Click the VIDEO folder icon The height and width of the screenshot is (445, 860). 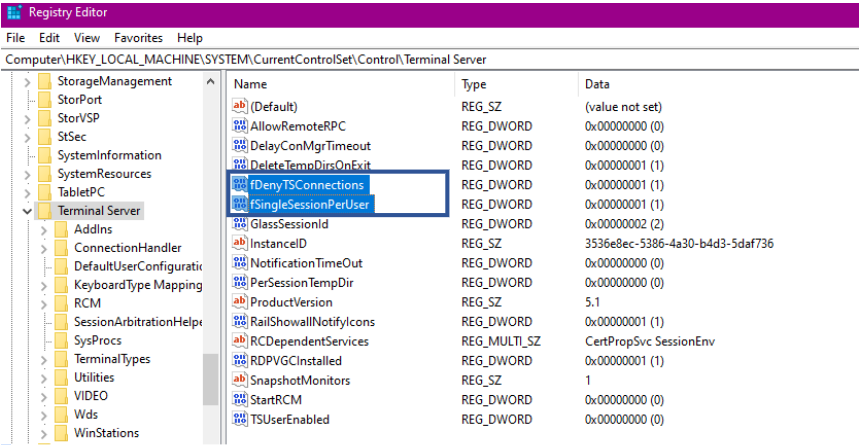61,396
